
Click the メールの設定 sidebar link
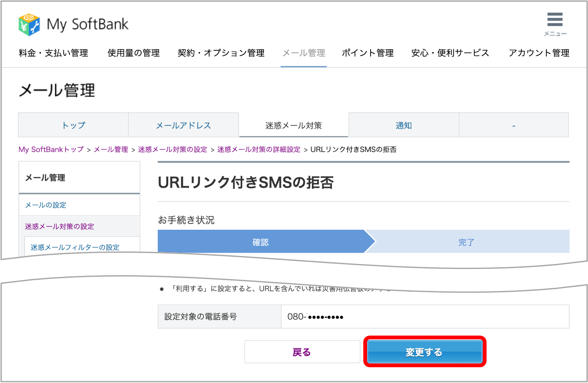46,205
